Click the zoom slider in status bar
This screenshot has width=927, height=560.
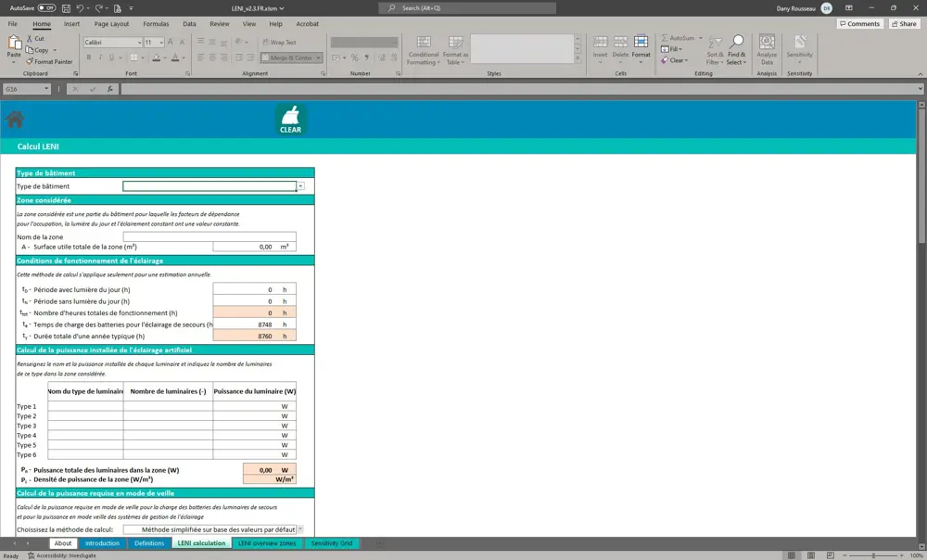tap(872, 555)
